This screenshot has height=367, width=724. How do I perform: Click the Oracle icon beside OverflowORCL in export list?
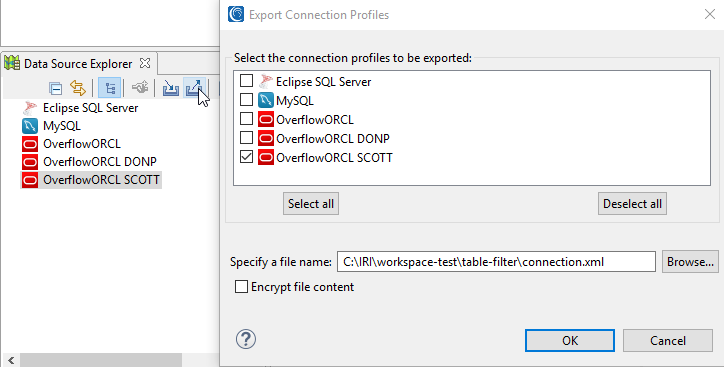point(266,120)
